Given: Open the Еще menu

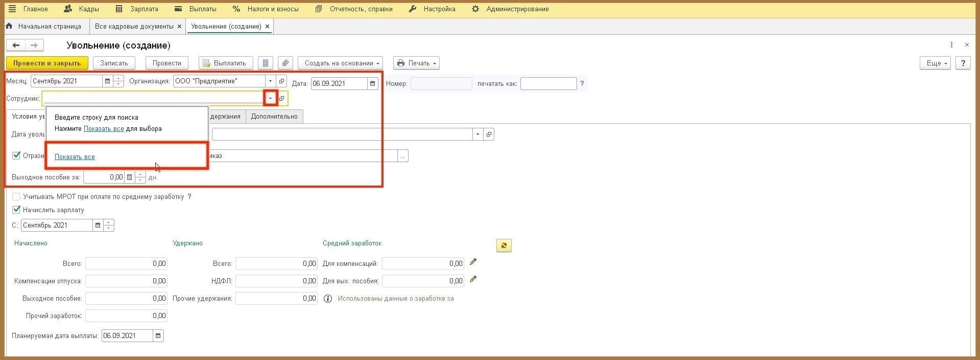Looking at the screenshot, I should 935,63.
